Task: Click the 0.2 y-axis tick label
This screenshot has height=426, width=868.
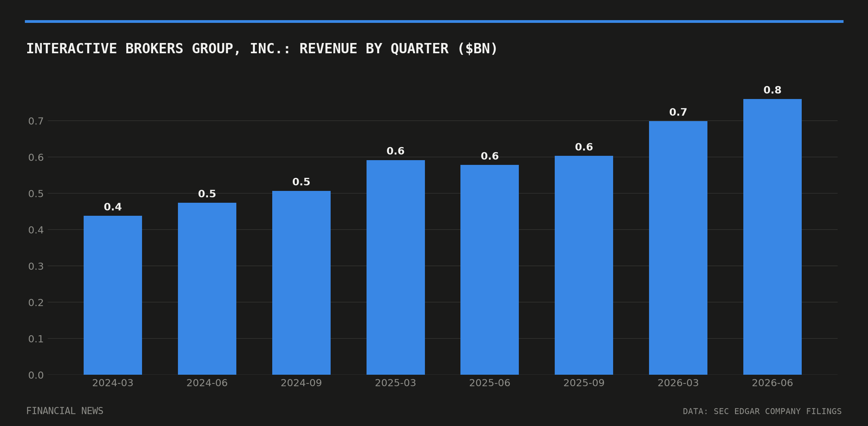Action: 36,303
